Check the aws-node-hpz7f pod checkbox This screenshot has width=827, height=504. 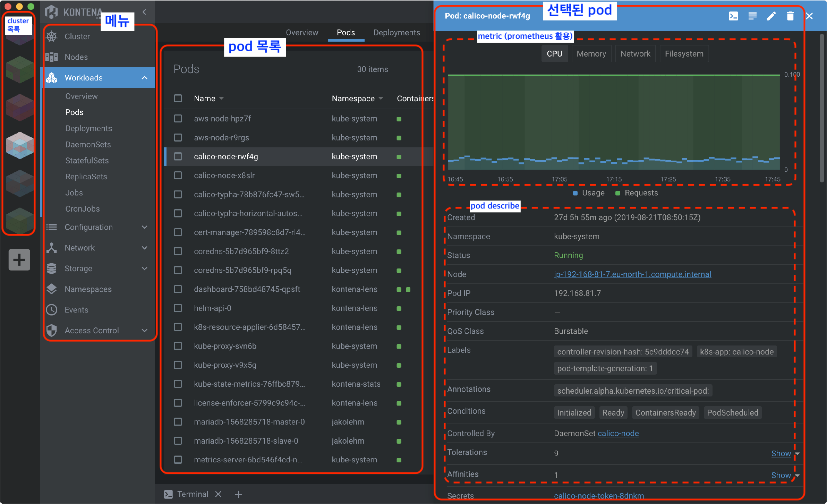point(178,119)
